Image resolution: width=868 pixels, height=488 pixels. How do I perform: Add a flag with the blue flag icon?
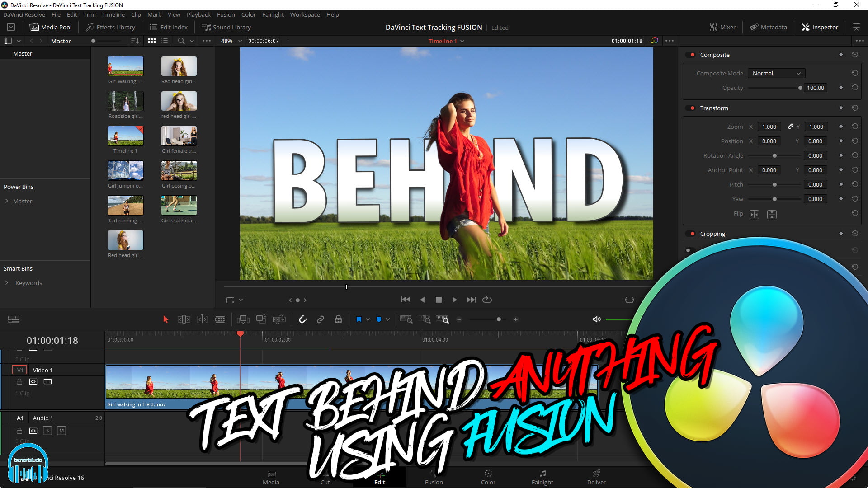coord(378,319)
